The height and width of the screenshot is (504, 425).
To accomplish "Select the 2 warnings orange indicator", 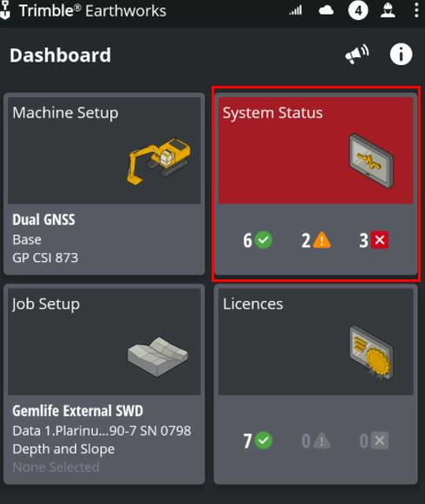I will coord(316,240).
